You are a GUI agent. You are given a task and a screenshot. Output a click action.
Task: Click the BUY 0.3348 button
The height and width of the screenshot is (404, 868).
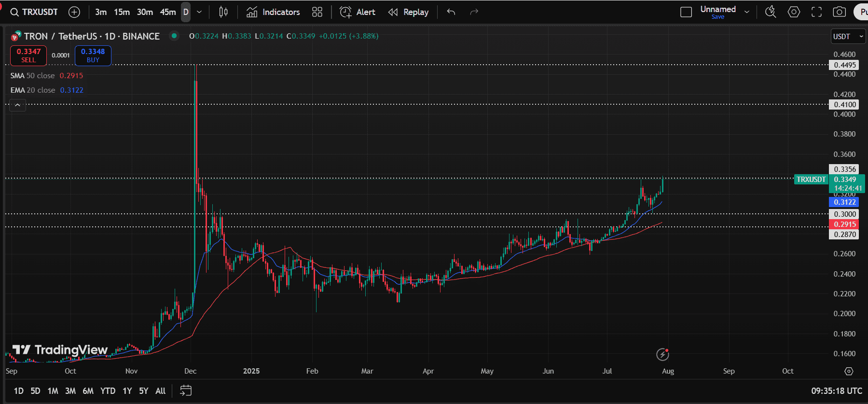pyautogui.click(x=93, y=56)
